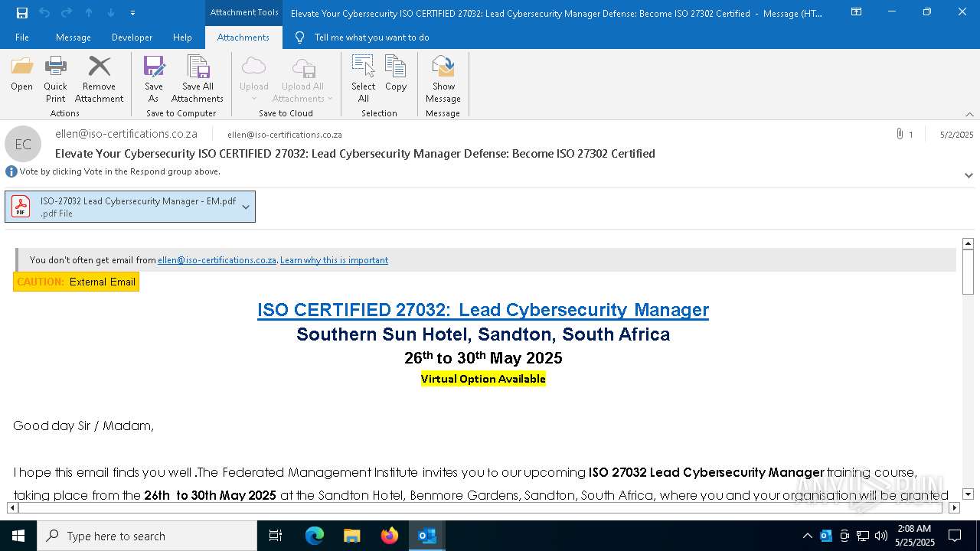Open the PDF attachment dropdown arrow
This screenshot has height=551, width=980.
click(x=246, y=207)
